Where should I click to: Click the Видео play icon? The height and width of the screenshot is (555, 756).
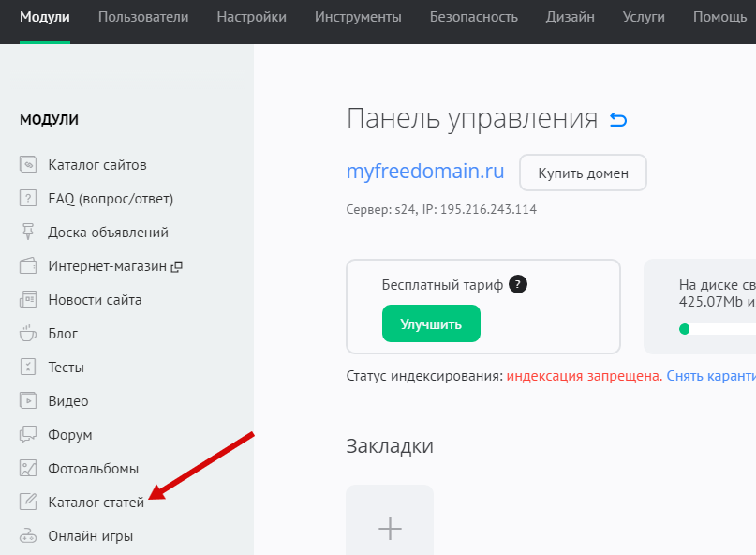pos(28,401)
